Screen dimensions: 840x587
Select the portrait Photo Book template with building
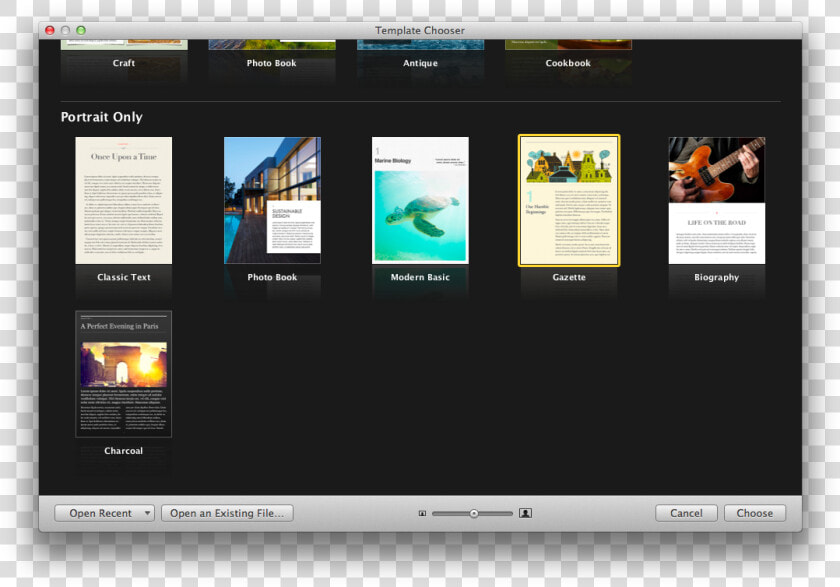tap(272, 200)
